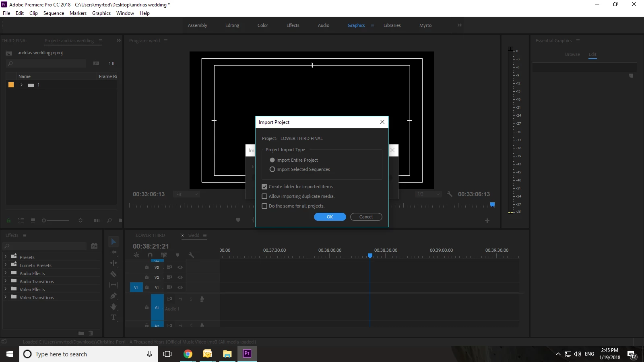Hide video track V2 eye icon

180,277
